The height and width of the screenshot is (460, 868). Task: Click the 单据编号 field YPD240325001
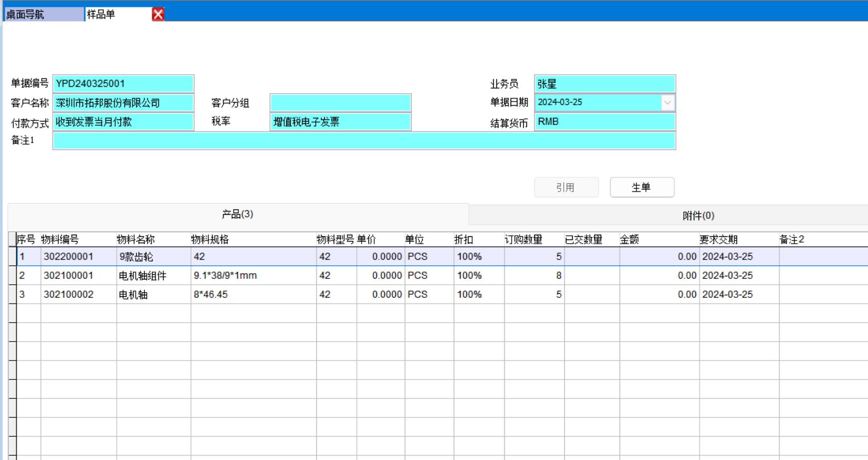point(123,84)
